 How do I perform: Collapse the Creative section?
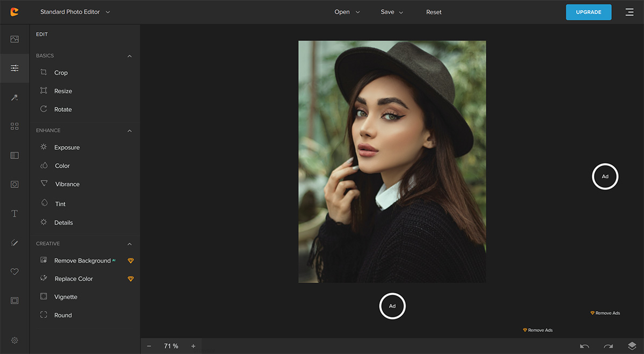tap(129, 244)
